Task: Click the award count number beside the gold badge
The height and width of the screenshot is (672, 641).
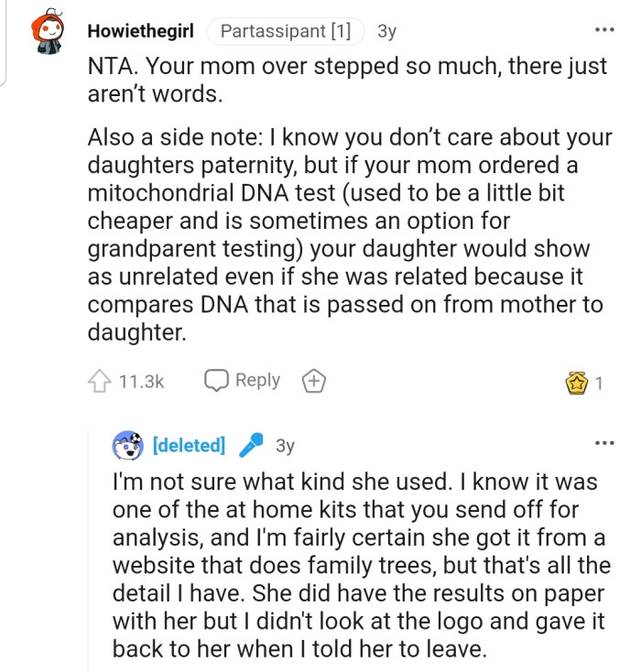Action: (x=599, y=384)
